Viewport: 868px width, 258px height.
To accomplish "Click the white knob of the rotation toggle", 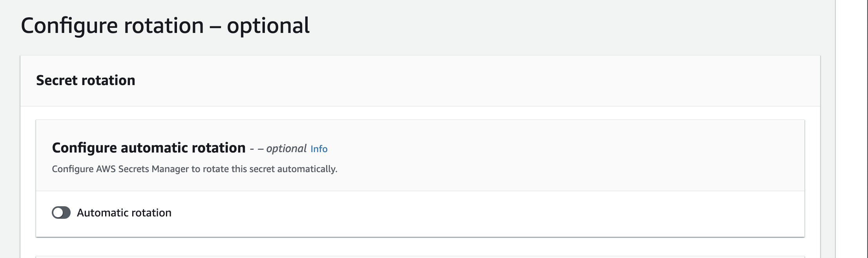I will tap(58, 213).
